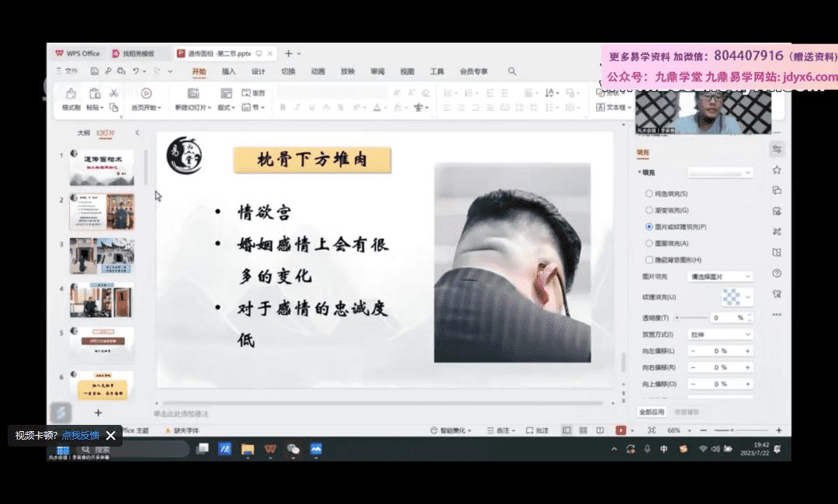Viewport: 838px width, 504px height.
Task: Open the 图片填充 picture source dropdown
Action: pos(721,277)
